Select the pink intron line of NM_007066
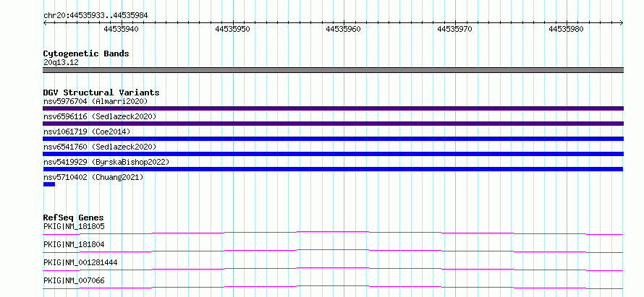 (x=333, y=287)
